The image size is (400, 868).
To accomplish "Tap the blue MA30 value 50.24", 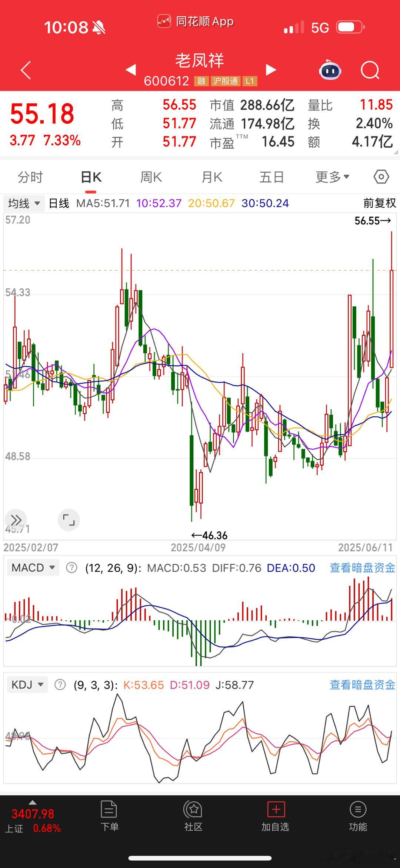I will (x=265, y=203).
